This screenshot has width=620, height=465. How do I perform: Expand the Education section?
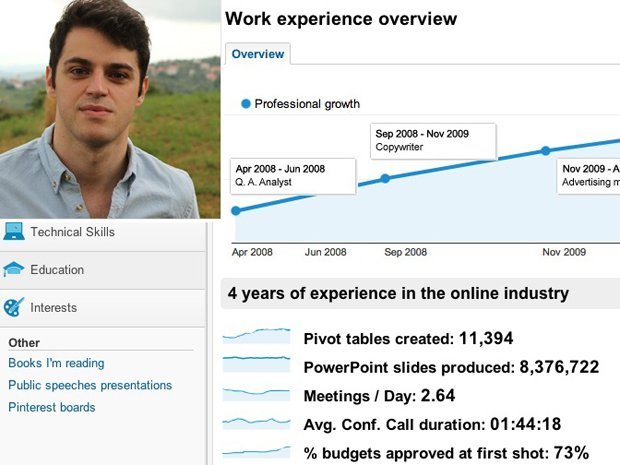pyautogui.click(x=57, y=270)
